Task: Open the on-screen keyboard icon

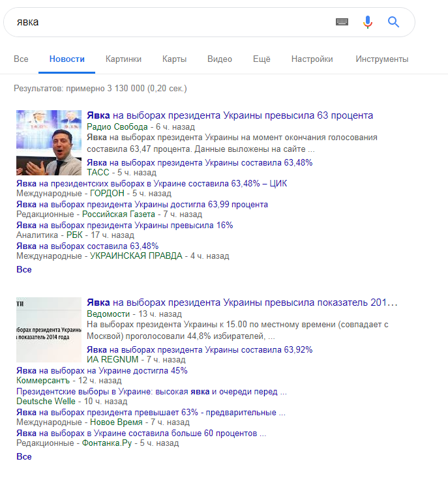Action: pyautogui.click(x=342, y=22)
